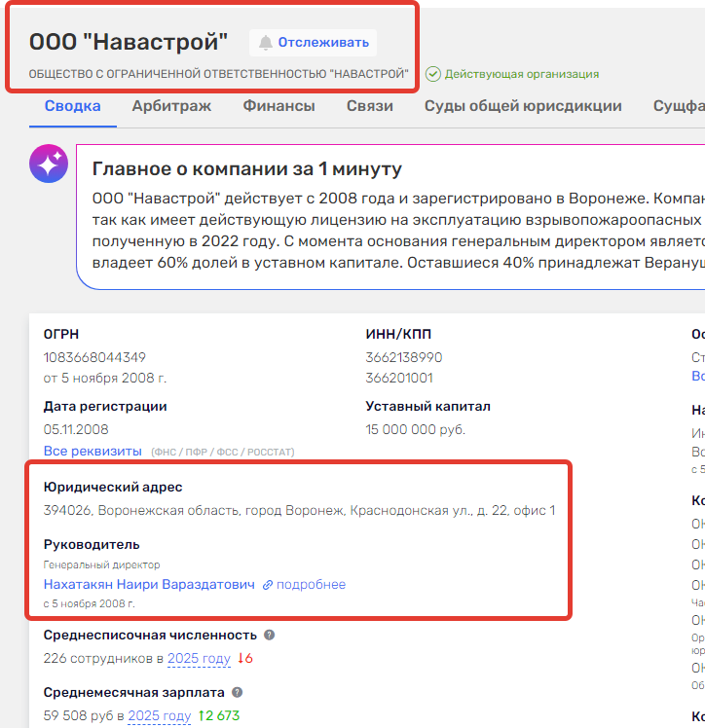
Task: Click 2025 году link in employee count row
Action: tap(199, 659)
